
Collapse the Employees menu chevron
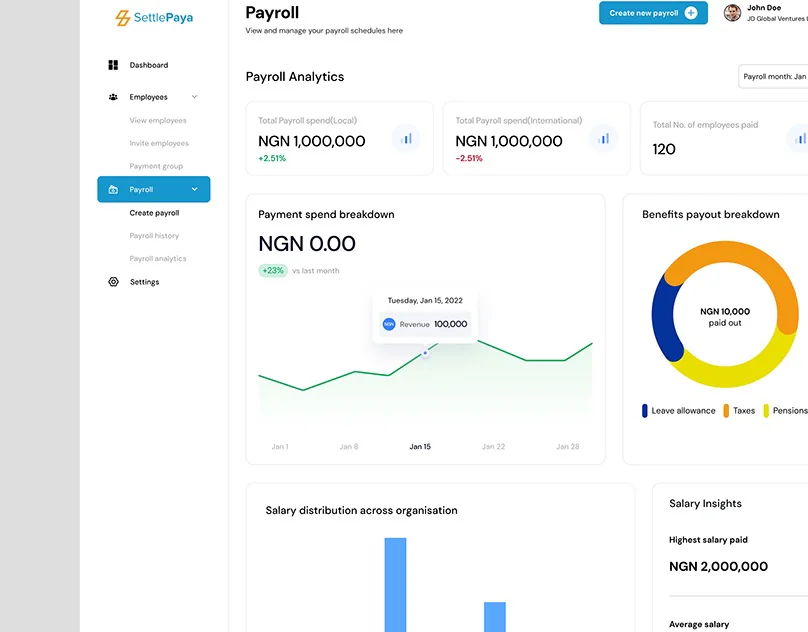pyautogui.click(x=194, y=97)
